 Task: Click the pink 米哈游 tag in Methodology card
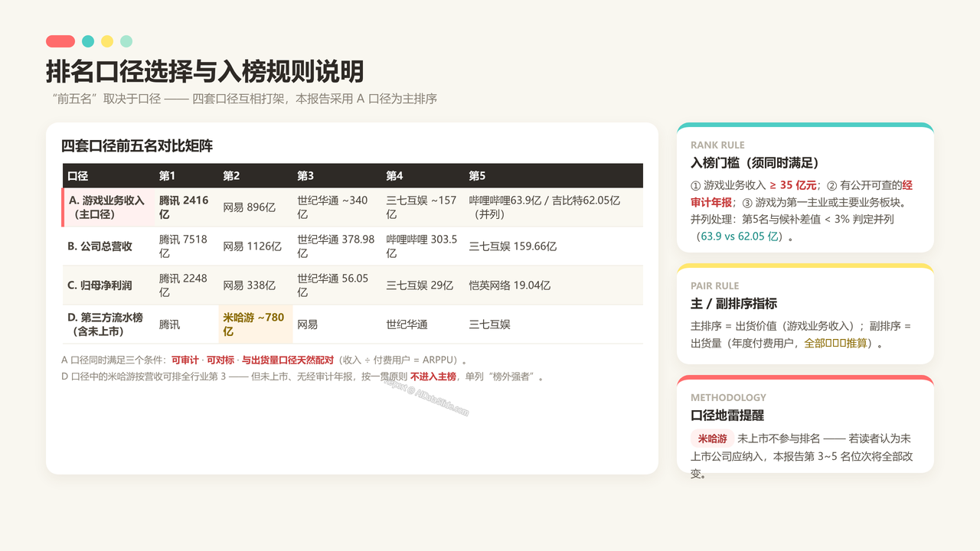tap(712, 439)
